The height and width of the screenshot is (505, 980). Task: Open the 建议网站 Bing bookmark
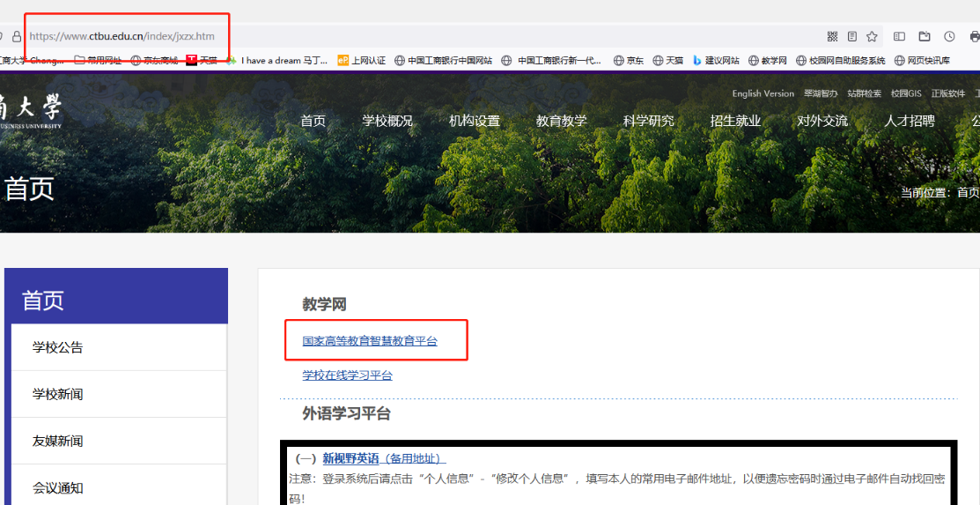pyautogui.click(x=716, y=61)
